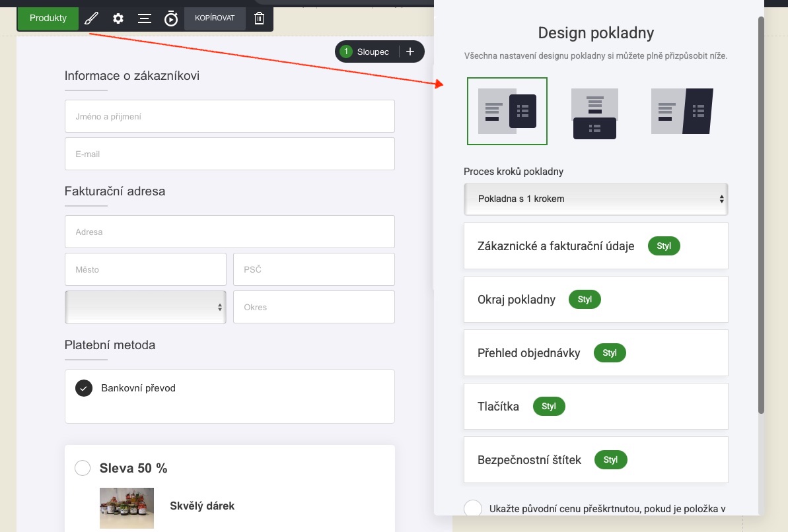Click the Sleva 50 % offer title
This screenshot has width=788, height=532.
[133, 468]
